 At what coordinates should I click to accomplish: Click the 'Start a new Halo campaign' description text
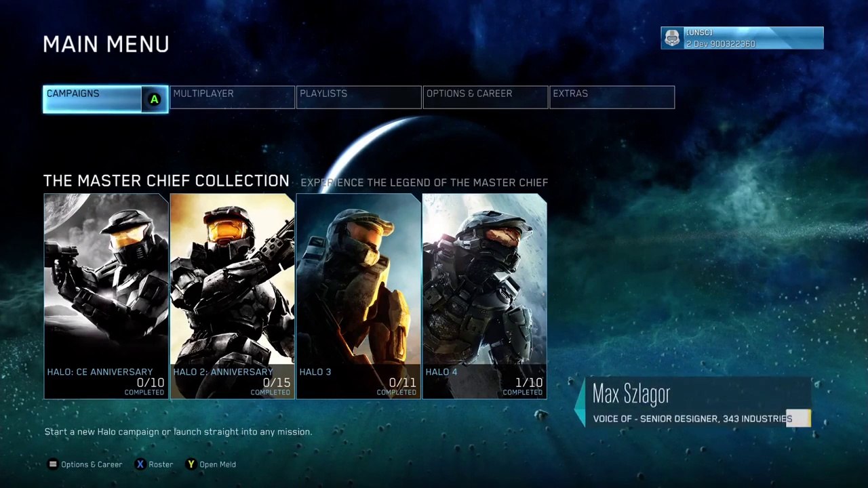pos(178,432)
